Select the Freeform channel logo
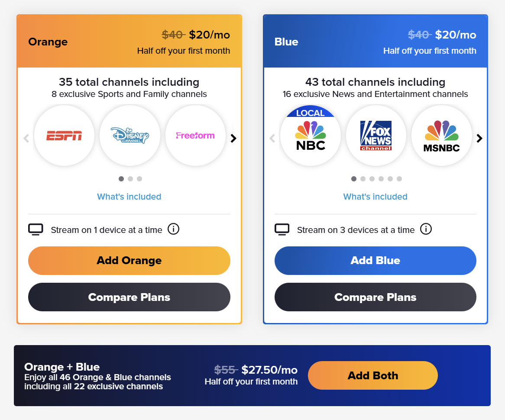This screenshot has height=420, width=505. tap(195, 136)
